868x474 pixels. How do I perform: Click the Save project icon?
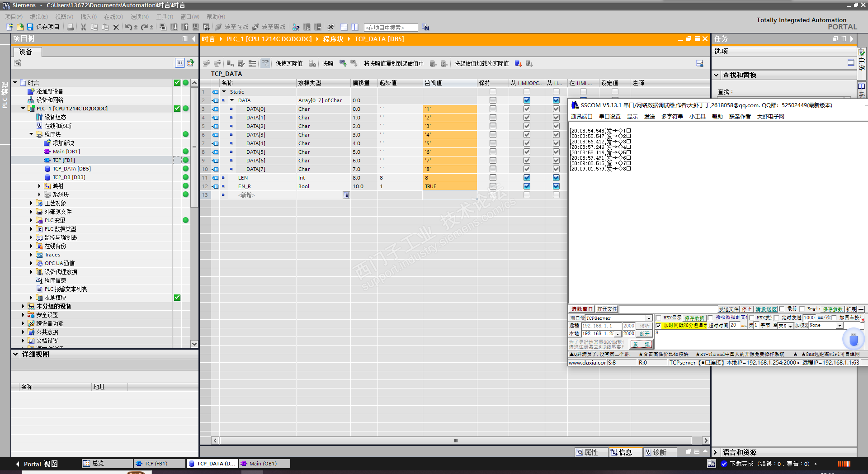30,27
